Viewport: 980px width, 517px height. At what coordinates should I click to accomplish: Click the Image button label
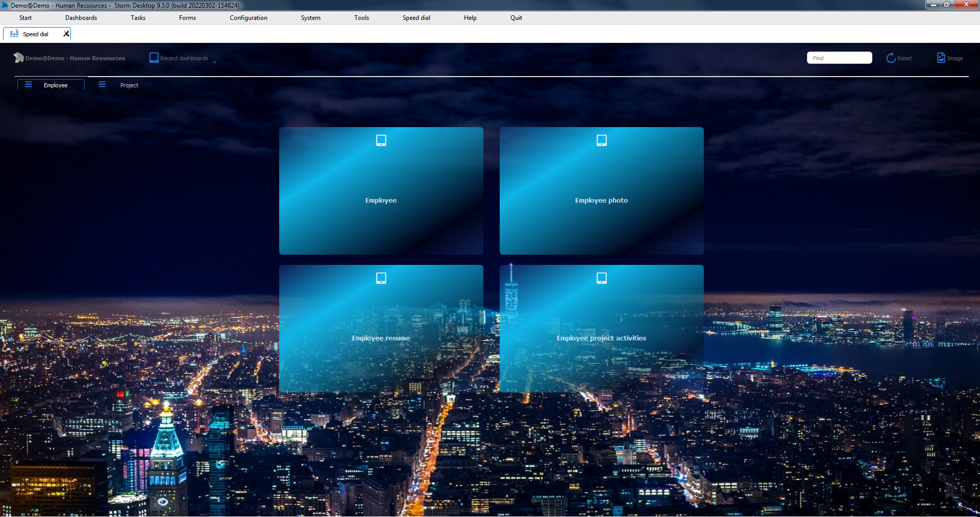pyautogui.click(x=955, y=58)
